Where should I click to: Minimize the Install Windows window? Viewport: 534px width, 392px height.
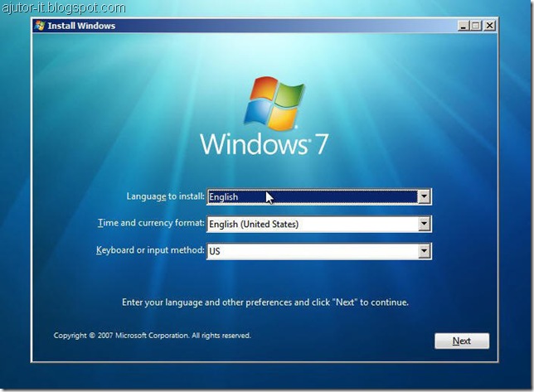464,26
